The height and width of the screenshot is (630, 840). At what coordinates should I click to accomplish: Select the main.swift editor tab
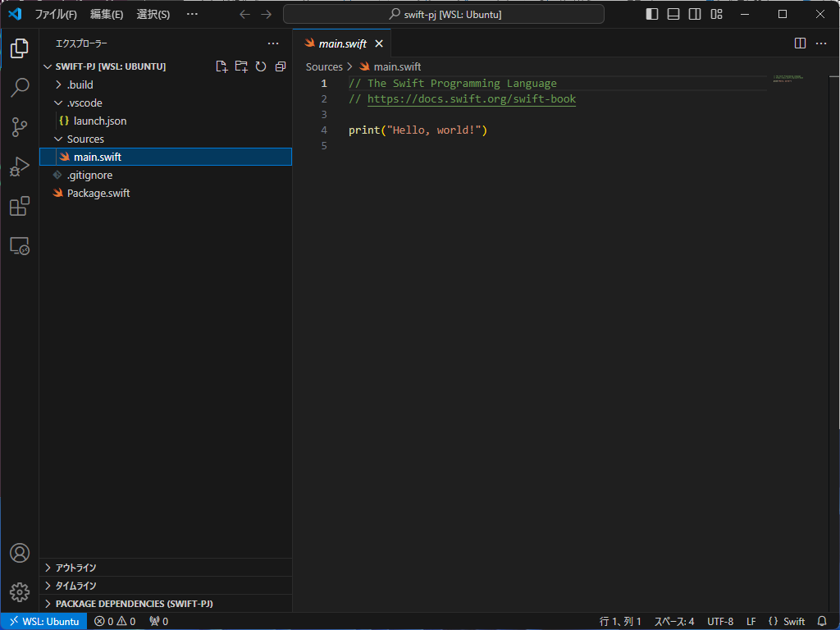pyautogui.click(x=342, y=43)
